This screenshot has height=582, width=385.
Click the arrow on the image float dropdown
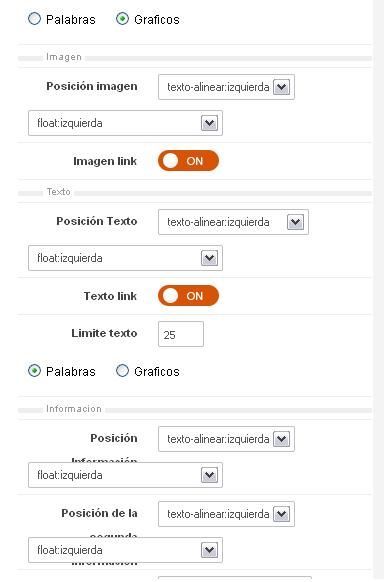[209, 123]
